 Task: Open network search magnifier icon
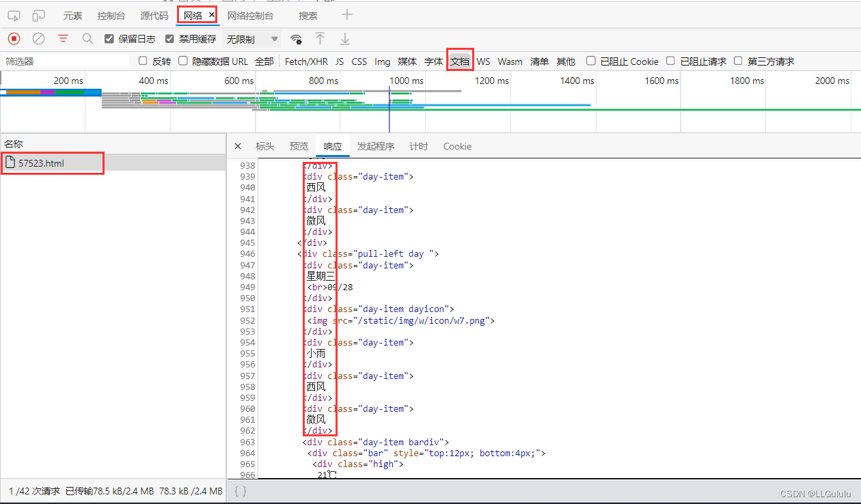[87, 39]
